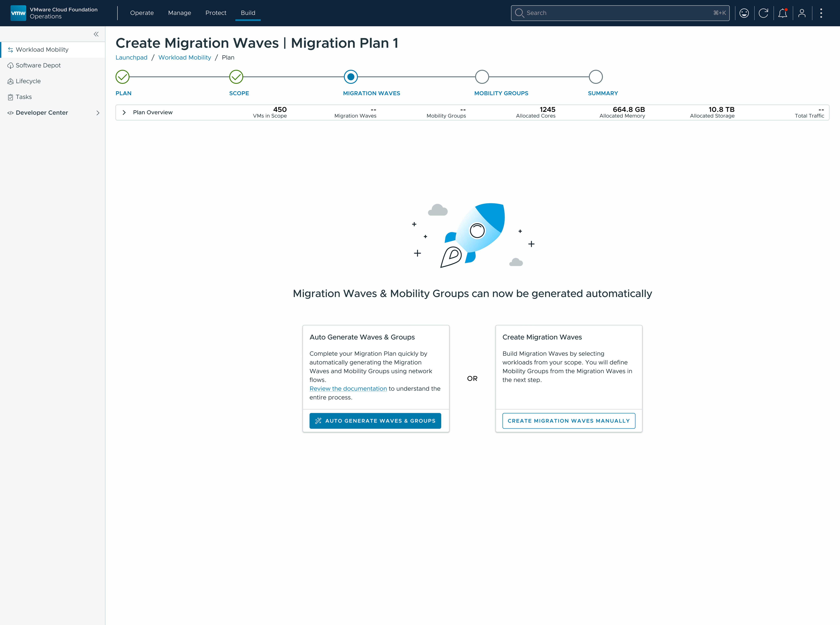Image resolution: width=840 pixels, height=625 pixels.
Task: Click the completed Plan step checkmark
Action: (x=123, y=77)
